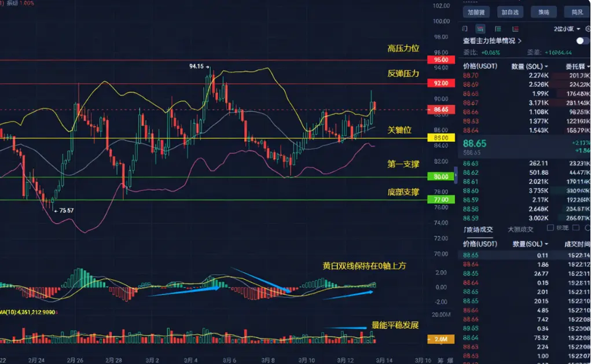Open the trades list 数量(SOL) dropdown

[530, 244]
